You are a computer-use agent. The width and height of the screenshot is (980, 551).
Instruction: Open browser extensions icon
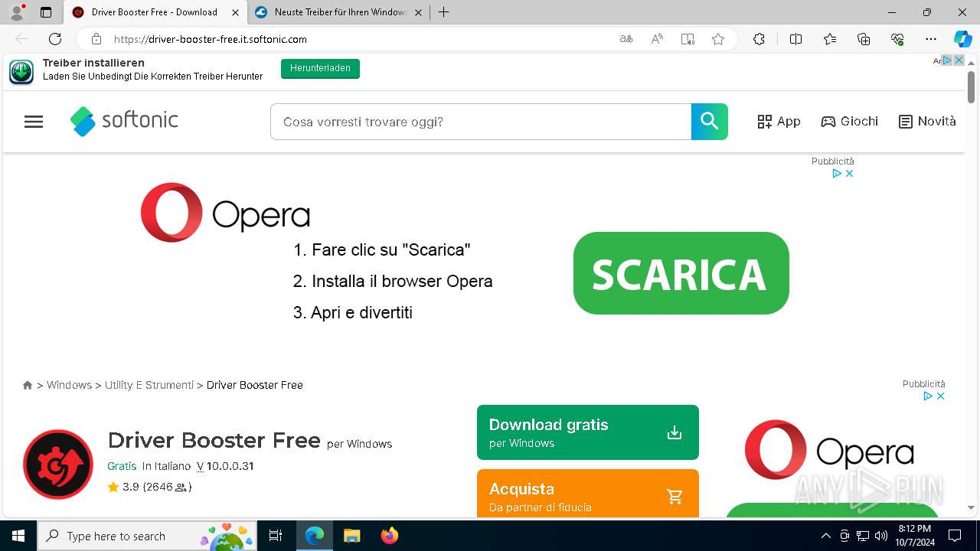(759, 39)
